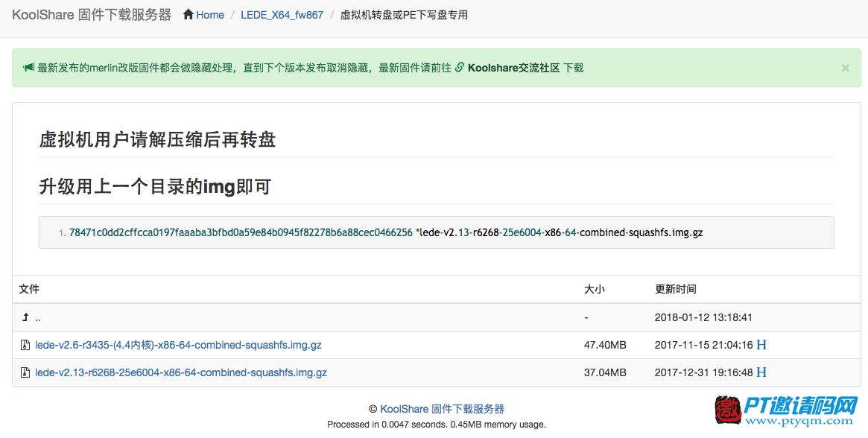Click the chain link icon before Koolshare交流社区
This screenshot has width=868, height=438.
click(460, 68)
